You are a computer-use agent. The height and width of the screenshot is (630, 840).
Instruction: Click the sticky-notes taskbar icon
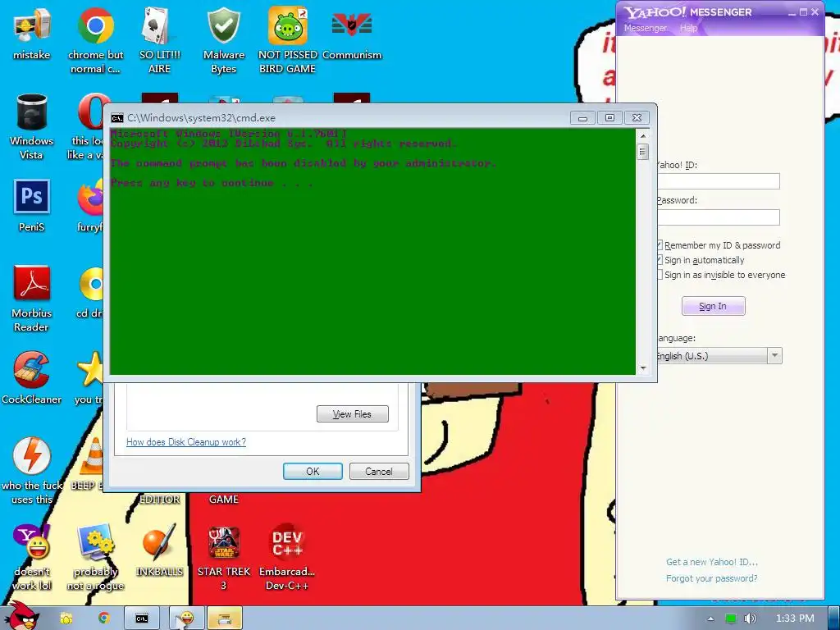66,619
